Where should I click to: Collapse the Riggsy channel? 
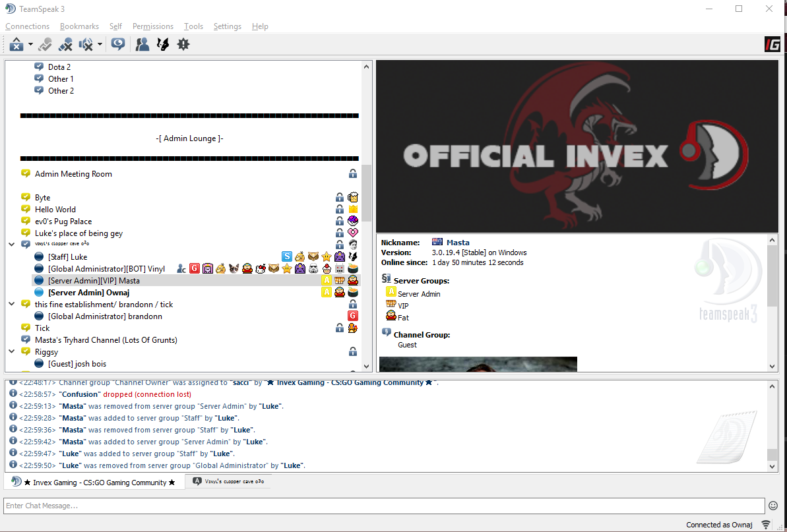tap(12, 351)
